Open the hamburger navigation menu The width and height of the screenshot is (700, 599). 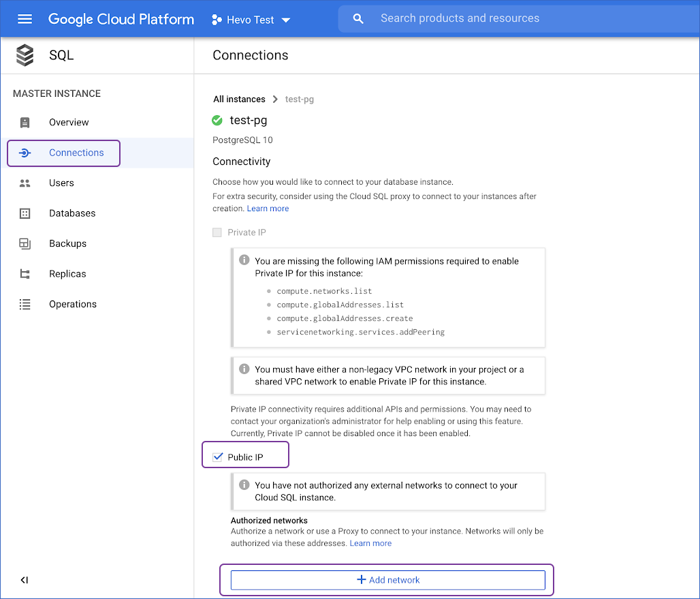coord(25,19)
